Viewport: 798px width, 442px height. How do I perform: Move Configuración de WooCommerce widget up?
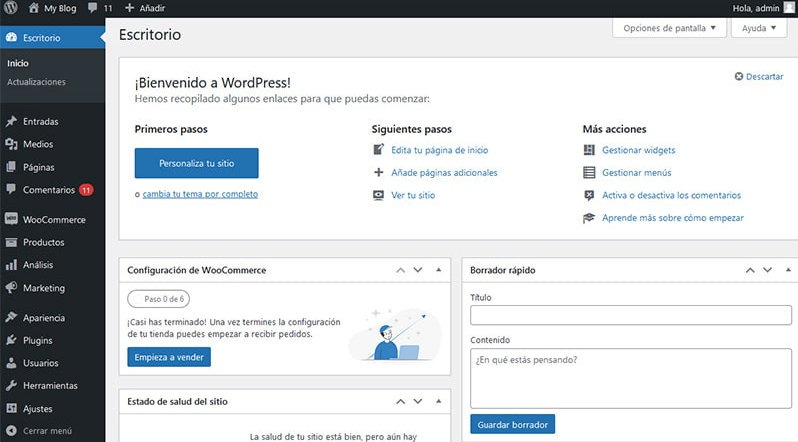[401, 270]
